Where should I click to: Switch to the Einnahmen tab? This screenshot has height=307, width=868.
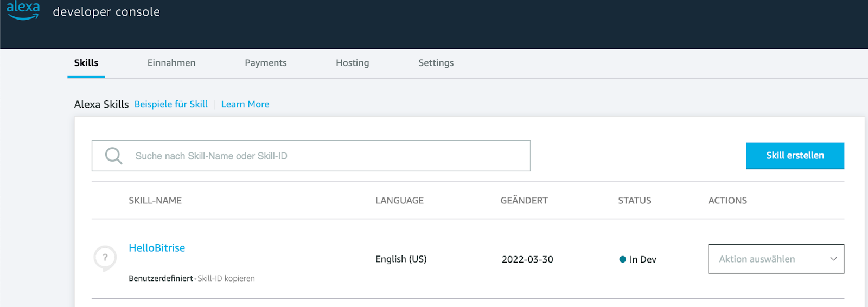(171, 63)
